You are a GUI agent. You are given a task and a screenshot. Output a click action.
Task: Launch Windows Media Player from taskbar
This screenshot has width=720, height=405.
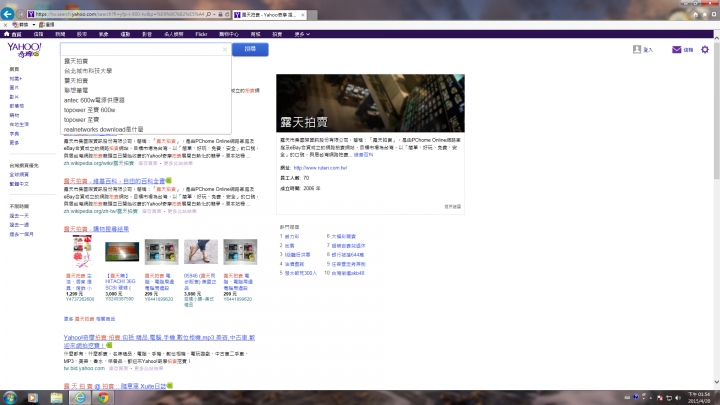coord(33,398)
